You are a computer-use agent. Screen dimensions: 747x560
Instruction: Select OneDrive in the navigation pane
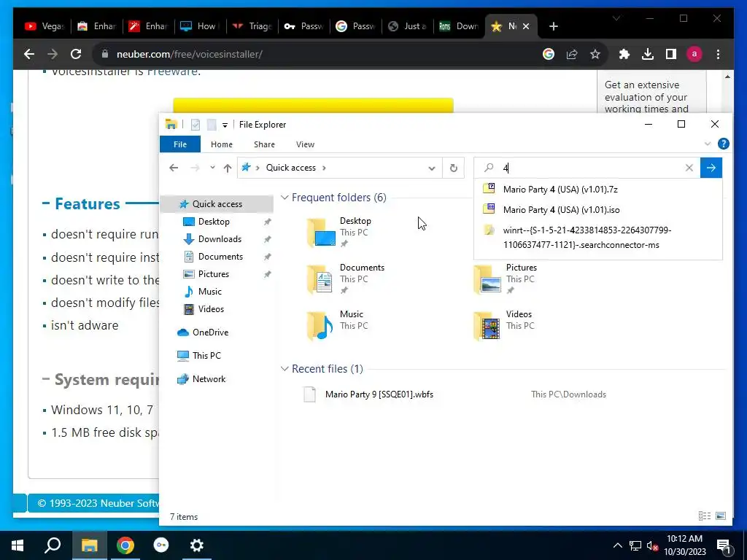tap(210, 332)
